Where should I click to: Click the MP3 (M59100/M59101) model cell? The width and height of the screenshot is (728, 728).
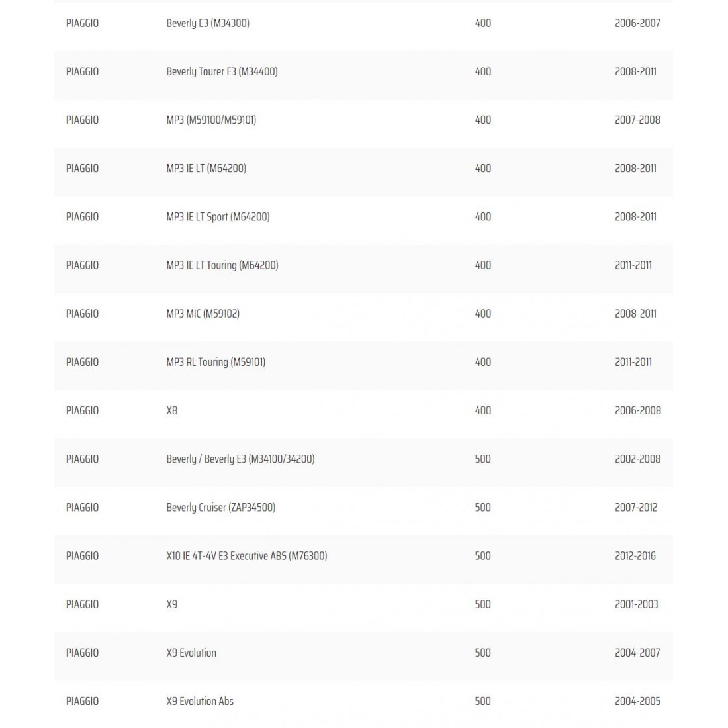[211, 120]
